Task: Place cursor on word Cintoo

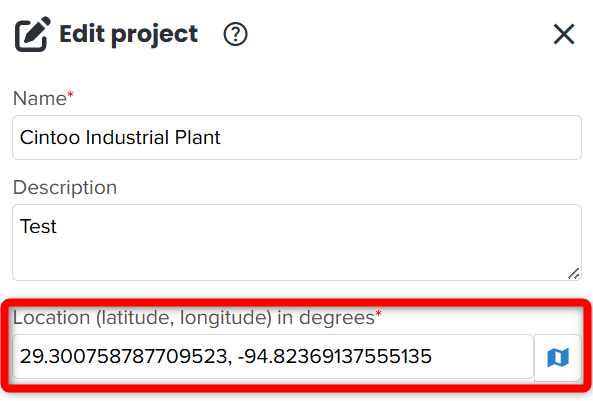Action: 50,137
